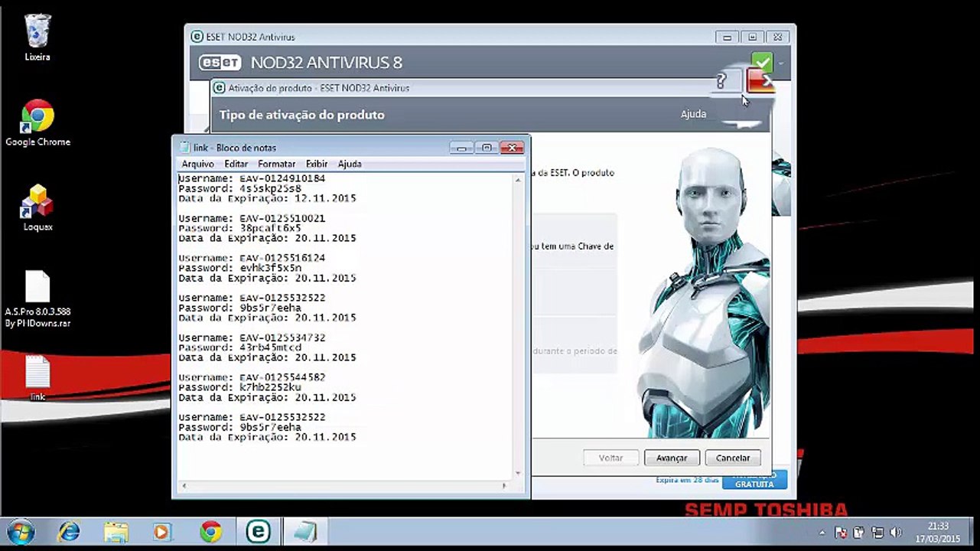Open the Exibir menu in Notepad
Screen dimensions: 980x551
pyautogui.click(x=317, y=164)
